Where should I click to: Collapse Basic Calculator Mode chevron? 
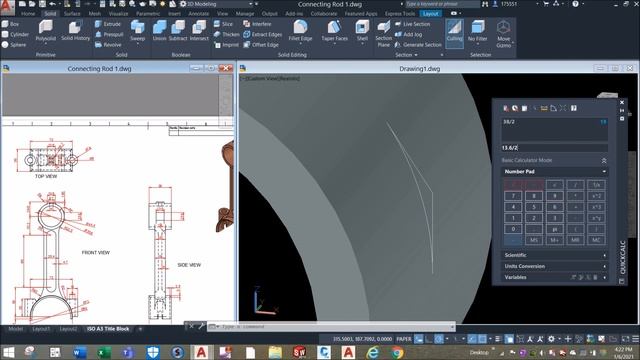point(604,160)
